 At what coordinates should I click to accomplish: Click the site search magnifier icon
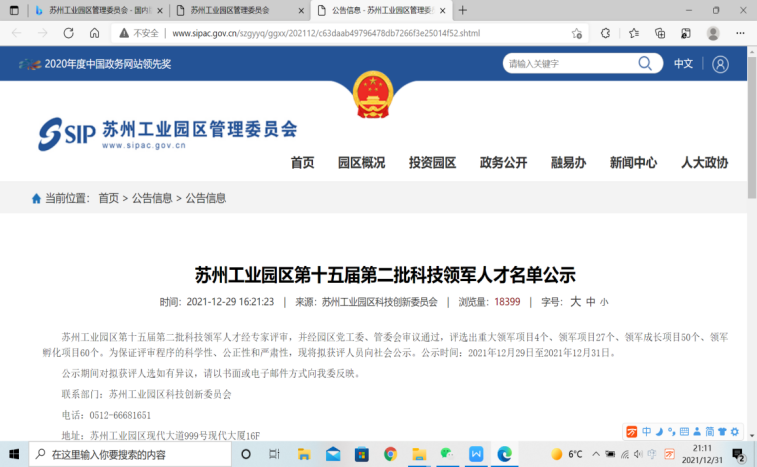coord(645,63)
